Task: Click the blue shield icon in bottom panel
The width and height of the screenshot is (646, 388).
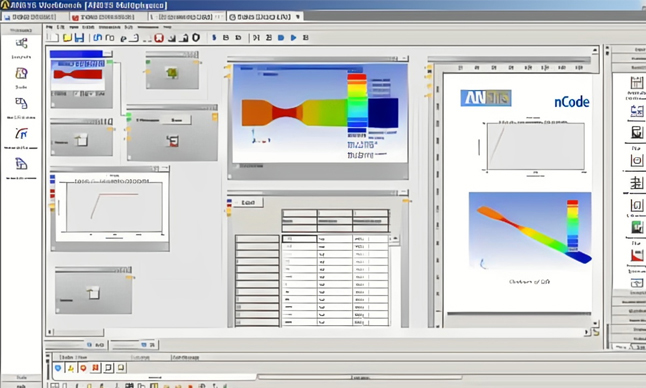Action: pyautogui.click(x=58, y=368)
